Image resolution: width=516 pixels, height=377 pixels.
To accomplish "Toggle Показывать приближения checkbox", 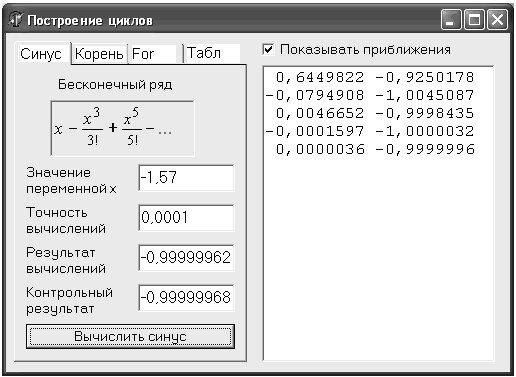I will [268, 49].
